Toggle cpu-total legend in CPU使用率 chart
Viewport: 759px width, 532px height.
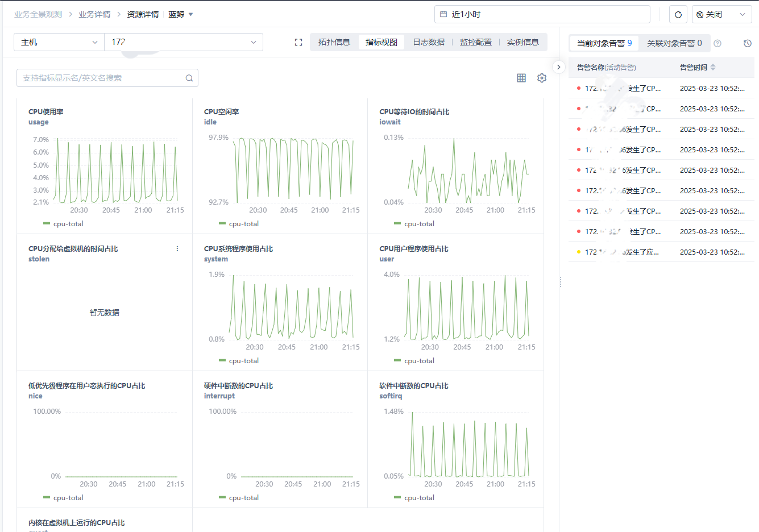[x=64, y=224]
